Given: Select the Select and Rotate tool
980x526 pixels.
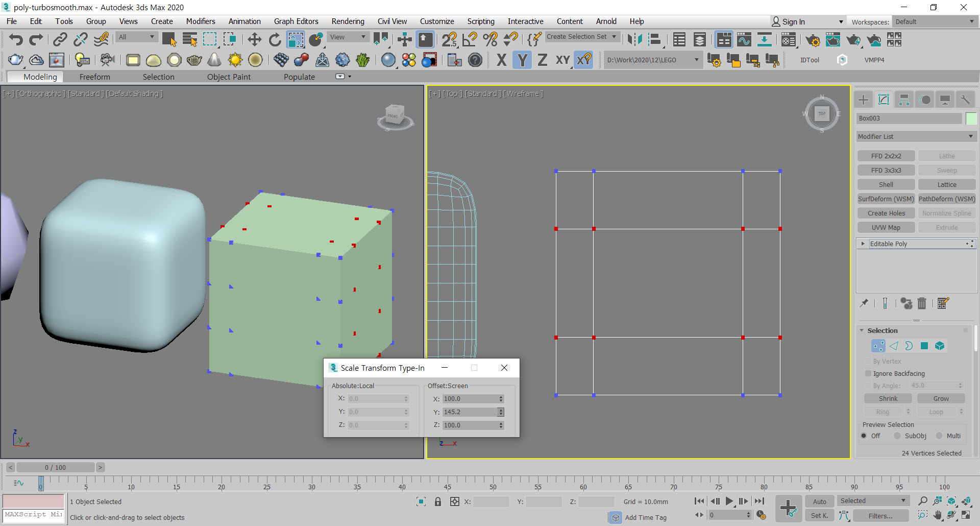Looking at the screenshot, I should coord(275,39).
